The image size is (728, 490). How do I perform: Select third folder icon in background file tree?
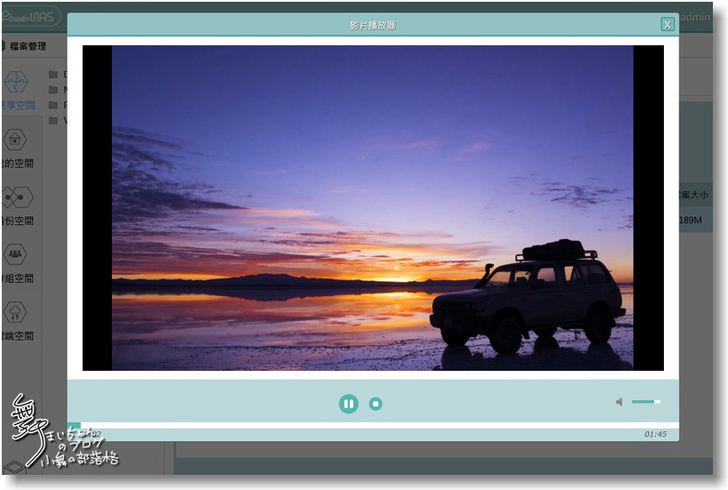(53, 105)
